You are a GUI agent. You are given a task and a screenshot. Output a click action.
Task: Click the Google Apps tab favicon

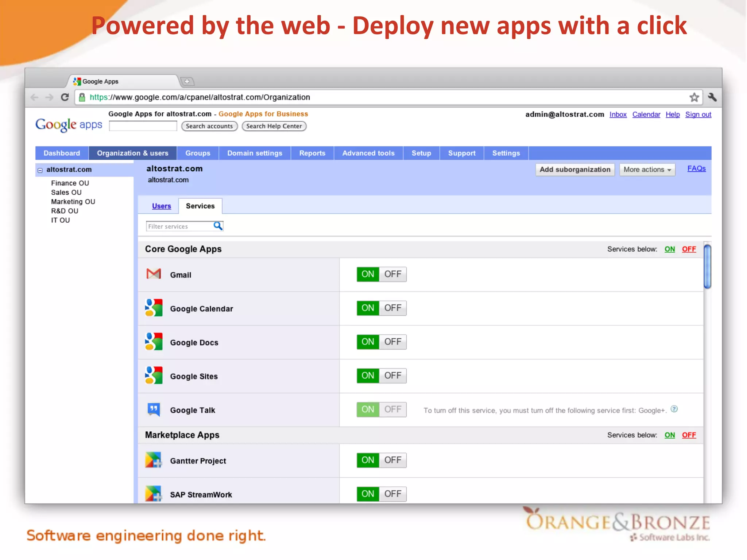[x=77, y=81]
